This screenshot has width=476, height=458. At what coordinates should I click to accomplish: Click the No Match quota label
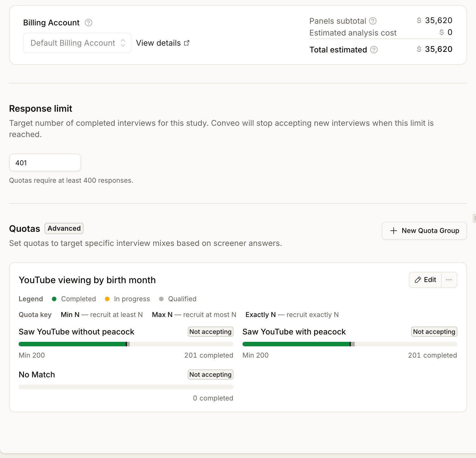coord(37,375)
